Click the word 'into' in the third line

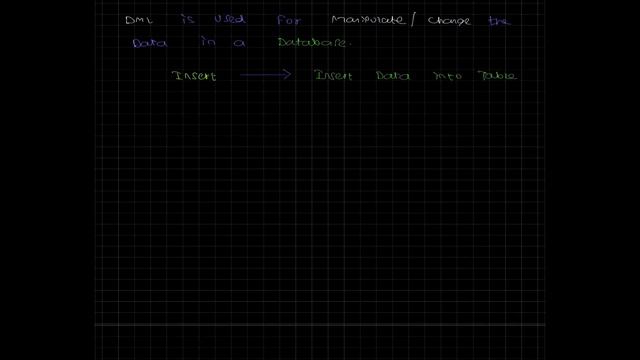coord(447,76)
